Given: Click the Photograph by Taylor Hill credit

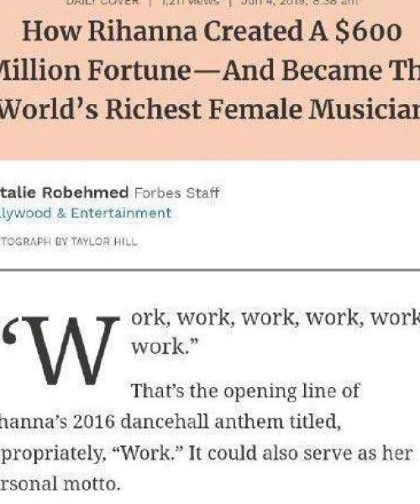Looking at the screenshot, I should tap(69, 241).
